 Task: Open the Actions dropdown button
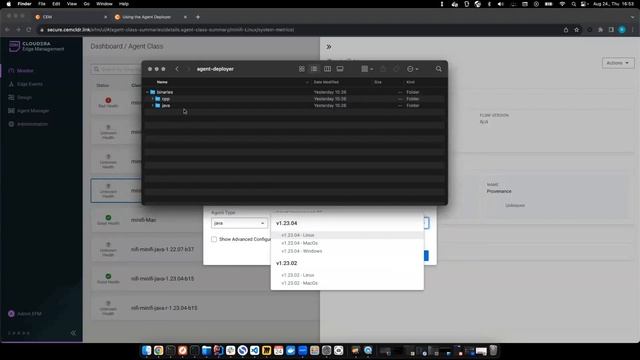point(618,63)
